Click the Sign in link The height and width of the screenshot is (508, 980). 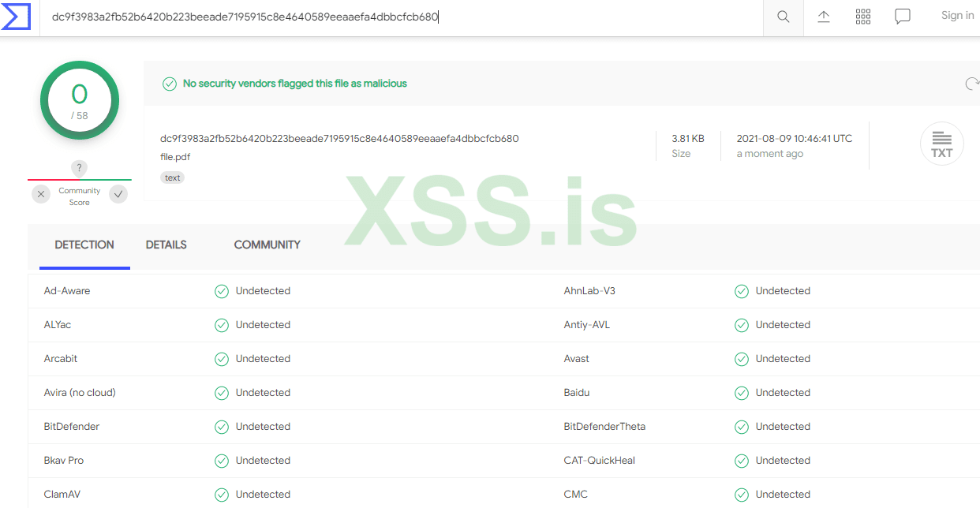click(x=957, y=16)
